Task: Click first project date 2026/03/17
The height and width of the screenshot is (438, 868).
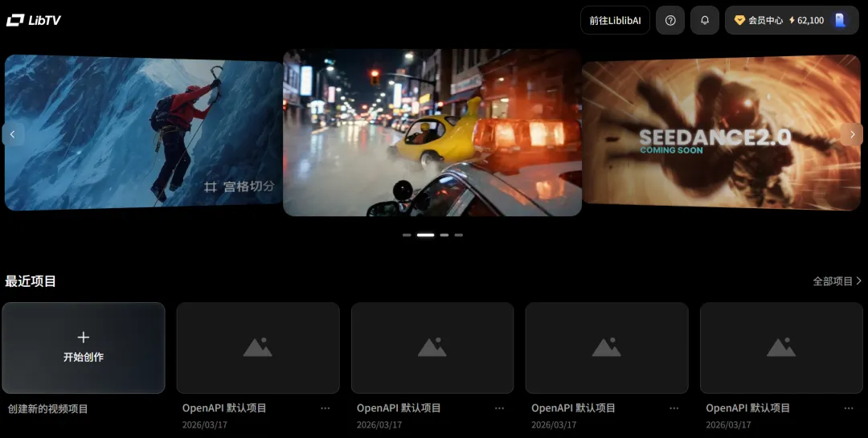Action: tap(205, 424)
